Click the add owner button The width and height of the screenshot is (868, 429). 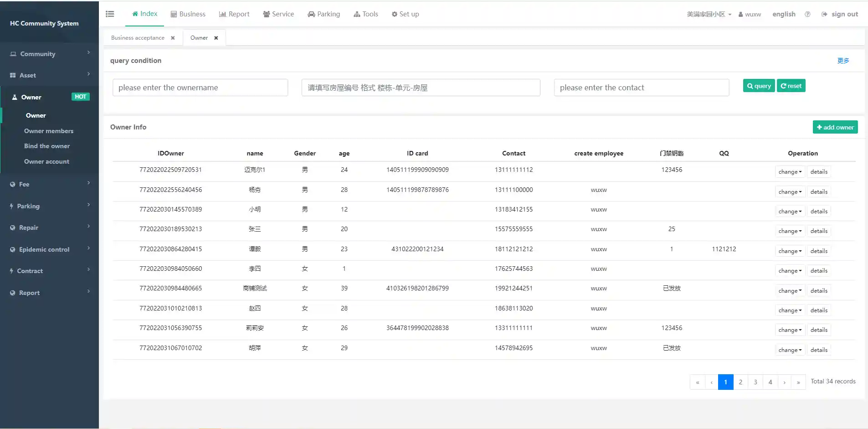click(835, 127)
